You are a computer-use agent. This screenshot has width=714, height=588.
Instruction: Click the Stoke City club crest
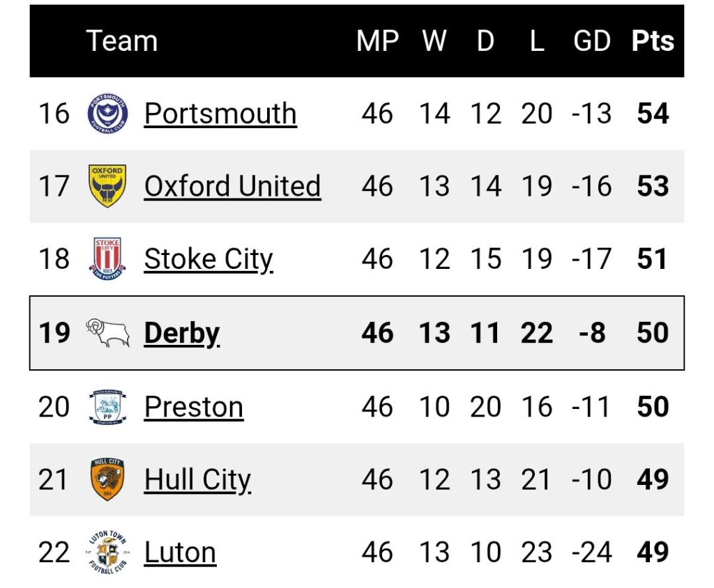107,258
